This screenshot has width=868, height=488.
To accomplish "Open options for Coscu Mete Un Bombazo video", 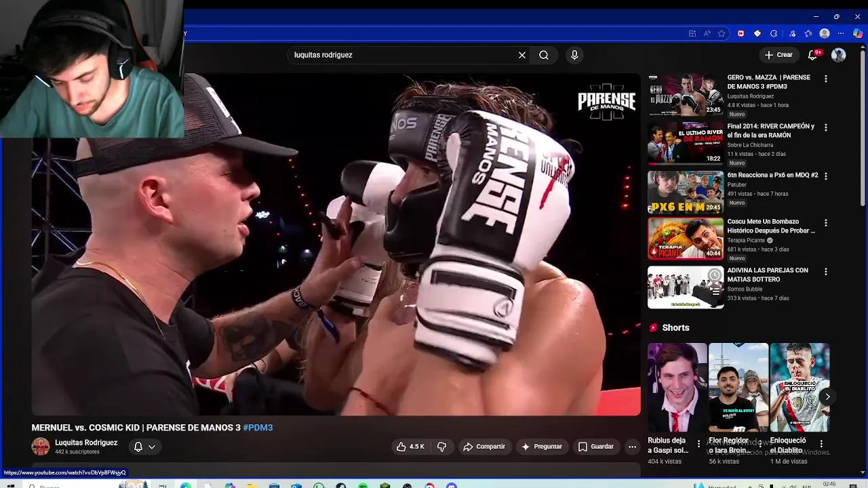I will pyautogui.click(x=825, y=222).
